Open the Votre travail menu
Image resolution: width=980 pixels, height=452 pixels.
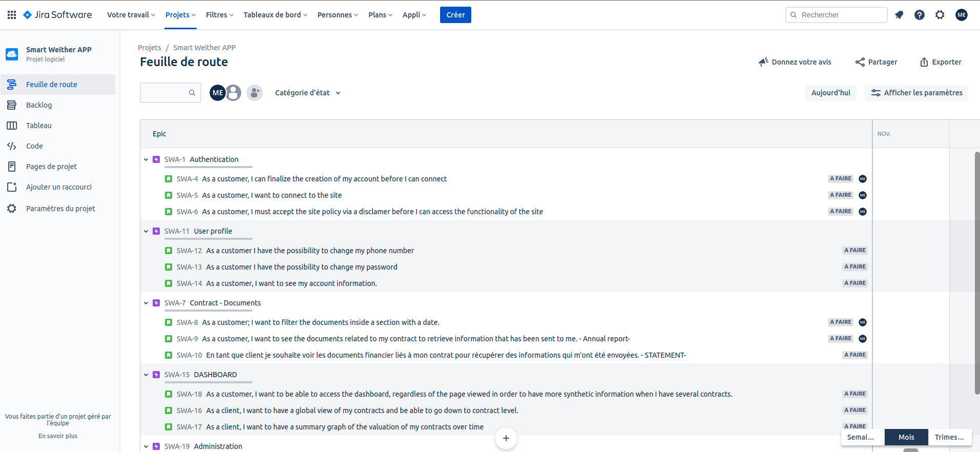click(x=131, y=15)
